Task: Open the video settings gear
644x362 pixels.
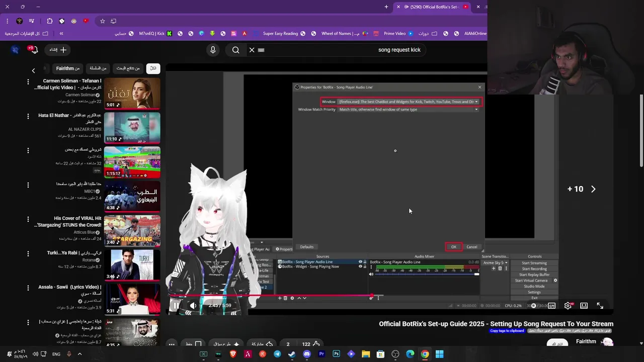Action: [568, 305]
